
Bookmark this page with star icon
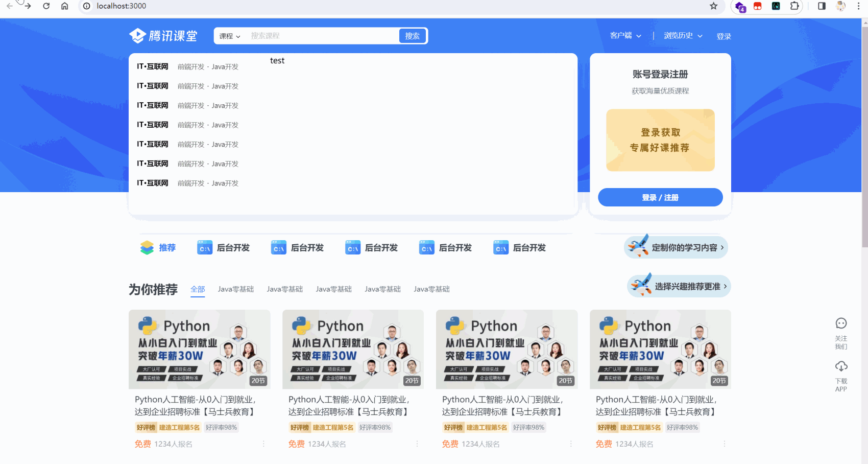pos(713,6)
